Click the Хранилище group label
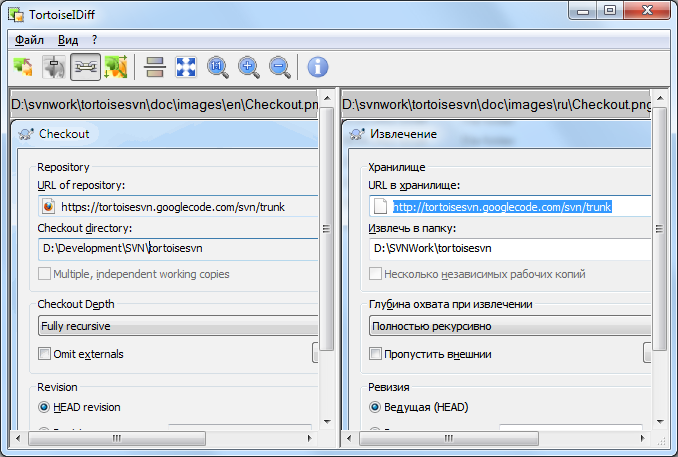This screenshot has height=457, width=678. (x=397, y=167)
